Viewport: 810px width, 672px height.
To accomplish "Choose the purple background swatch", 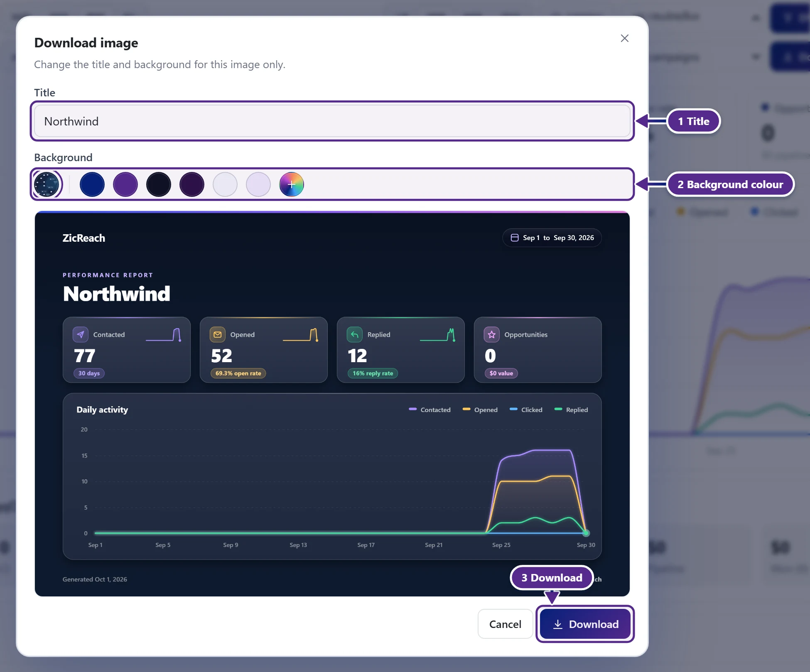I will [x=125, y=184].
